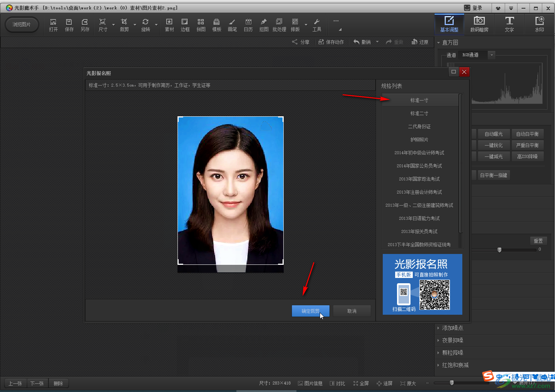Click the 保存 (Save) toolbar icon
The width and height of the screenshot is (555, 392).
tap(69, 25)
